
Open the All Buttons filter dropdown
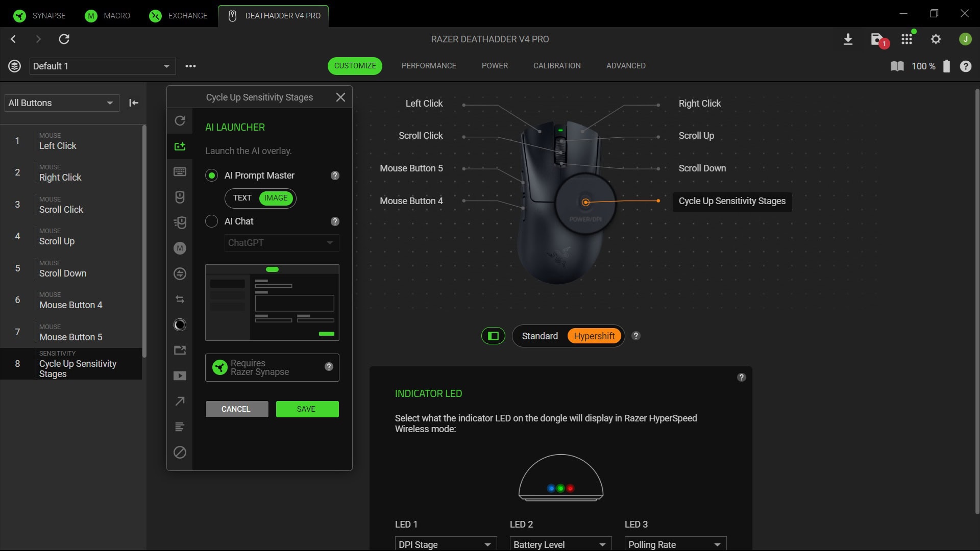tap(62, 103)
